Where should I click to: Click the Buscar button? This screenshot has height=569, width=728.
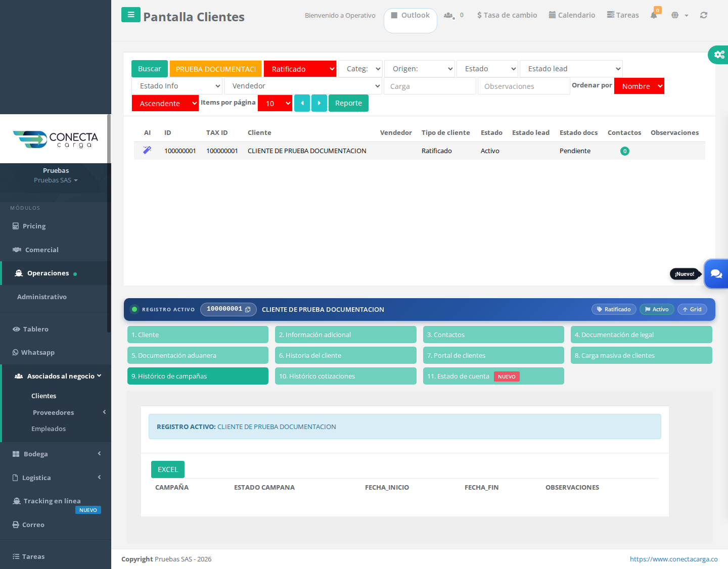(150, 69)
